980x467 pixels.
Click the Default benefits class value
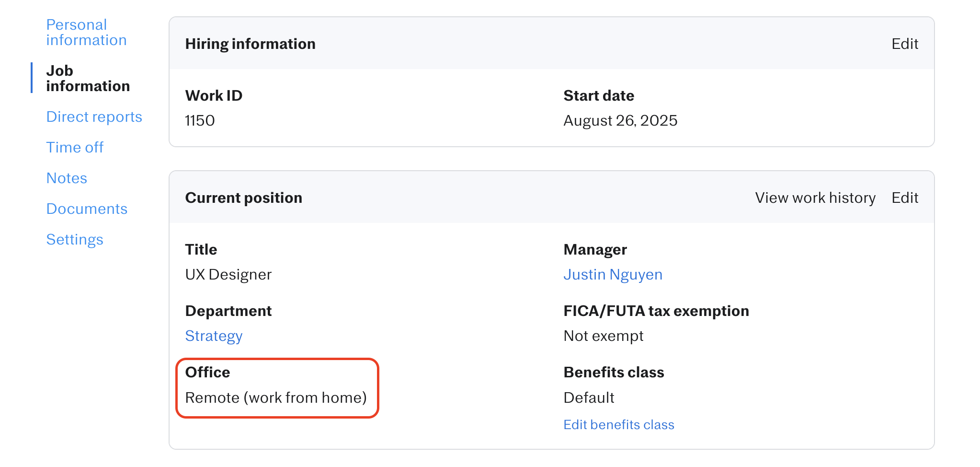click(x=588, y=398)
